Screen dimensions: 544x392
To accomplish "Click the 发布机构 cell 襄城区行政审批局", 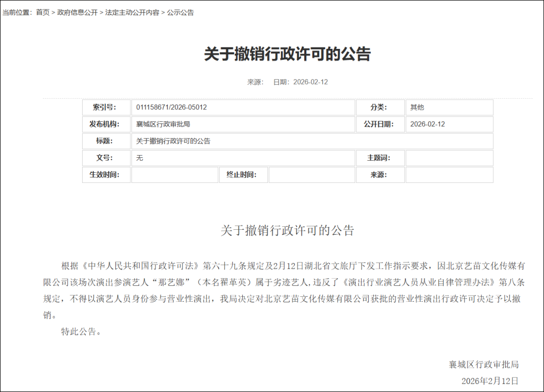I will 163,124.
